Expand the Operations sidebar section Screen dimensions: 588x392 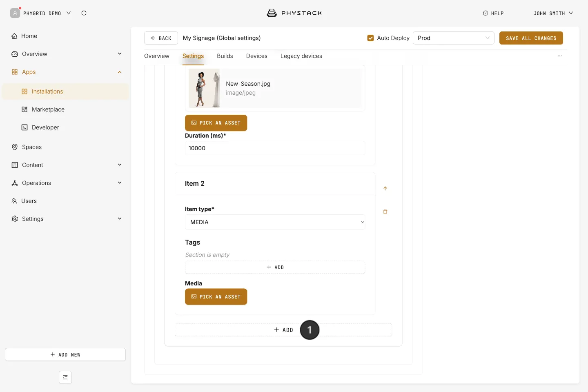pos(120,183)
